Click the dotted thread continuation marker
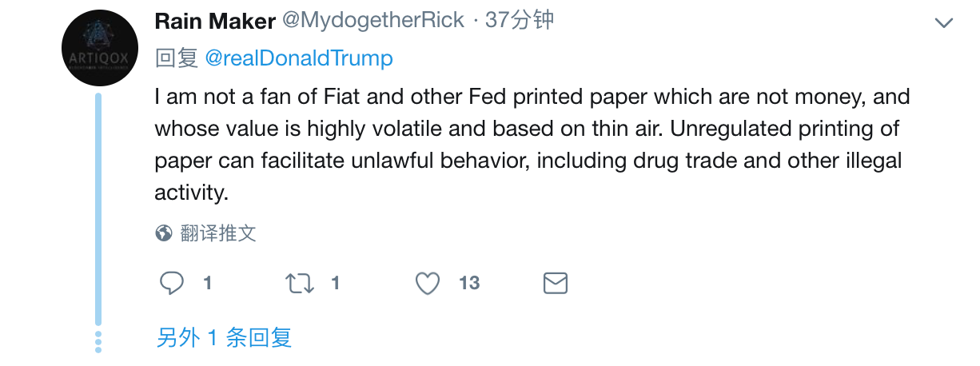Screen dimensions: 980x366 tap(98, 341)
